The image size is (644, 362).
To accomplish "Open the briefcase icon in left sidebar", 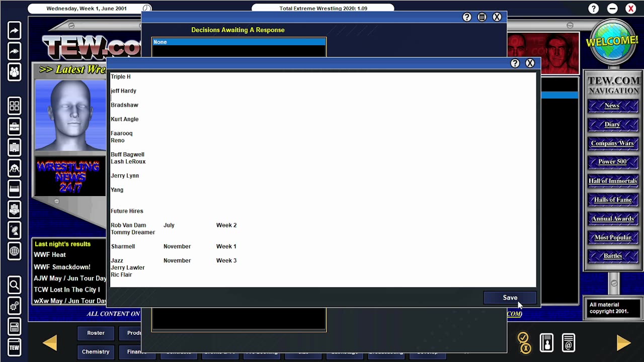I will coord(14,126).
